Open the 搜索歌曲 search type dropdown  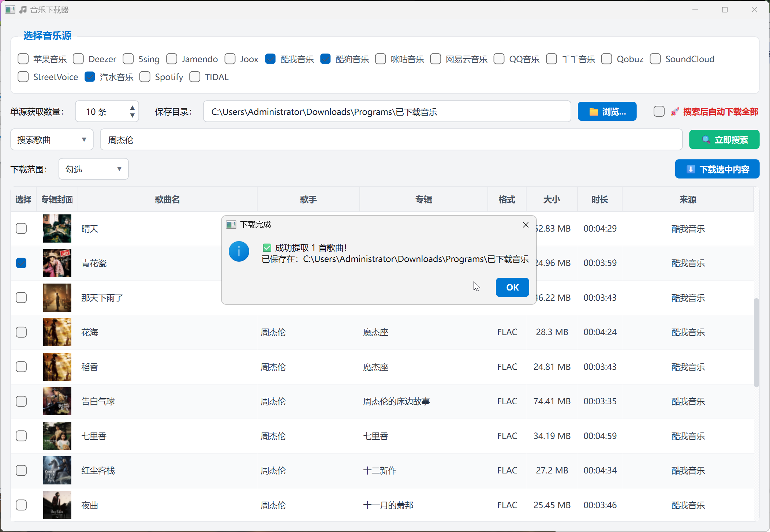[x=52, y=139]
